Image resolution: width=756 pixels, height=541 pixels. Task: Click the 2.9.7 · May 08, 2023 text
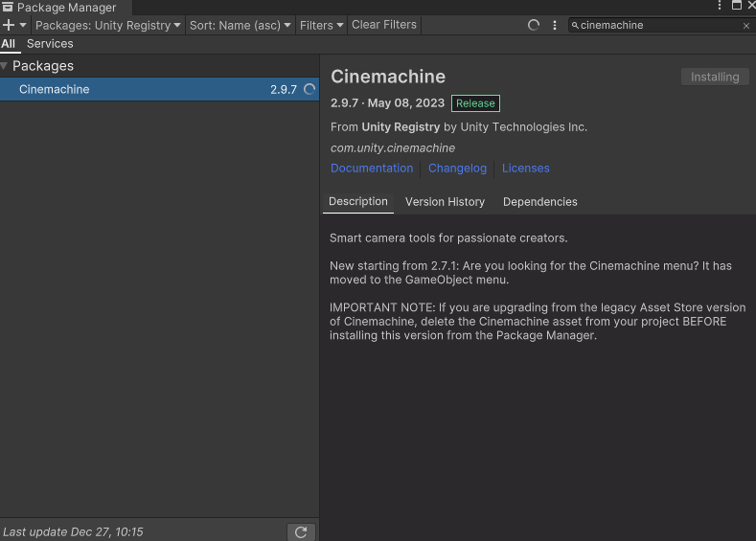(388, 103)
